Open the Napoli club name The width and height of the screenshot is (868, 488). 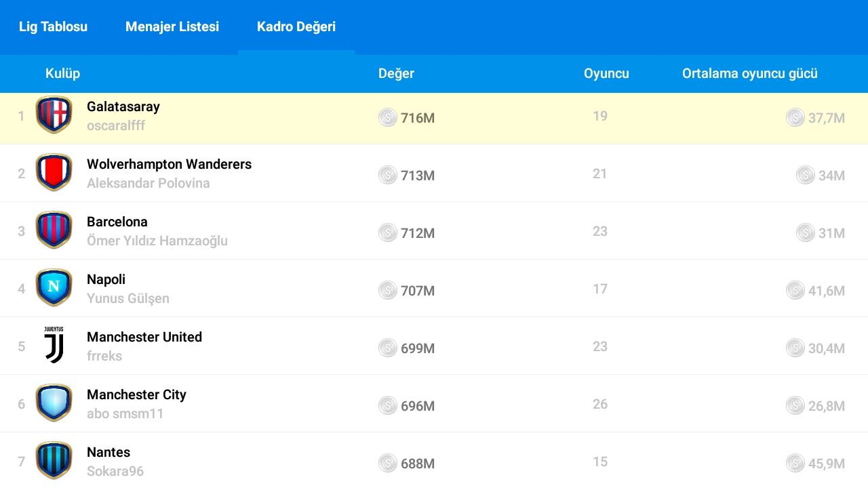pos(106,279)
